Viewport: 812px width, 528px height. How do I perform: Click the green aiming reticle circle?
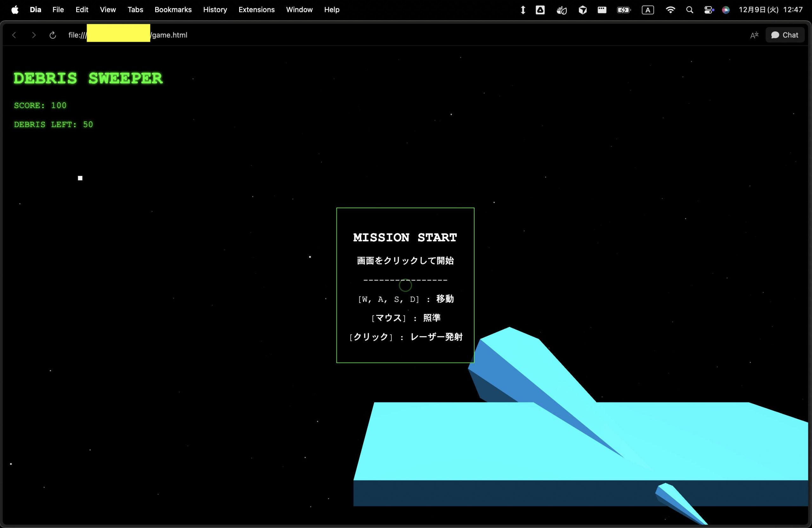point(405,285)
